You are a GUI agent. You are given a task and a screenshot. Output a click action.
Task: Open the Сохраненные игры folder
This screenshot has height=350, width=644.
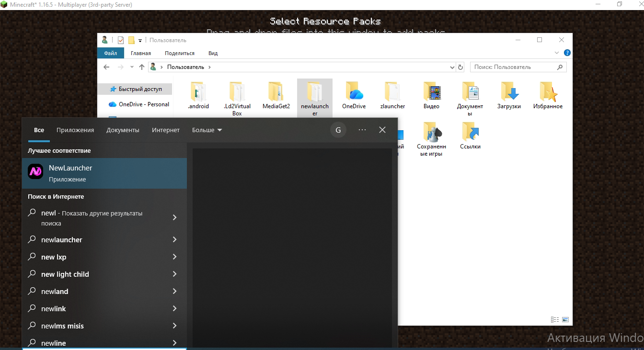[431, 139]
